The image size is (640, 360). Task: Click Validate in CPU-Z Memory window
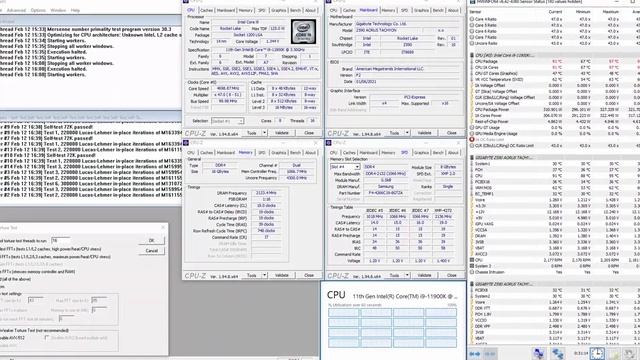[281, 275]
